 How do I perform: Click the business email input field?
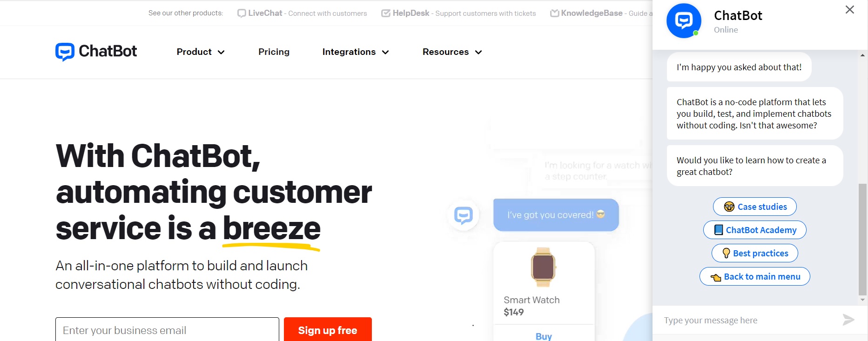[167, 330]
